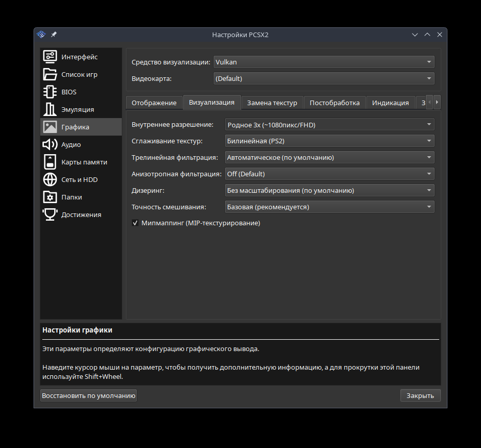Image resolution: width=481 pixels, height=448 pixels.
Task: Click the right tab-scroll arrow
Action: [x=437, y=103]
